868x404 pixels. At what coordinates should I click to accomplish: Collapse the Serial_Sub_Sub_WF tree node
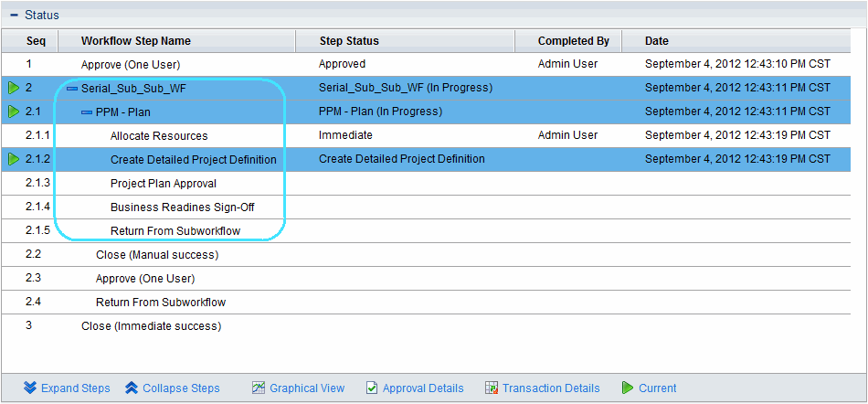(x=72, y=89)
